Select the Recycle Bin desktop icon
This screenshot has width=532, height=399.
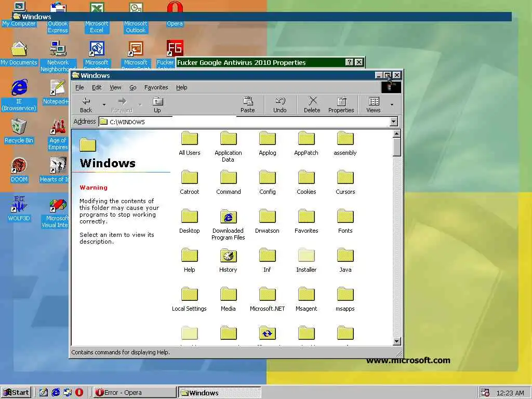(x=19, y=131)
